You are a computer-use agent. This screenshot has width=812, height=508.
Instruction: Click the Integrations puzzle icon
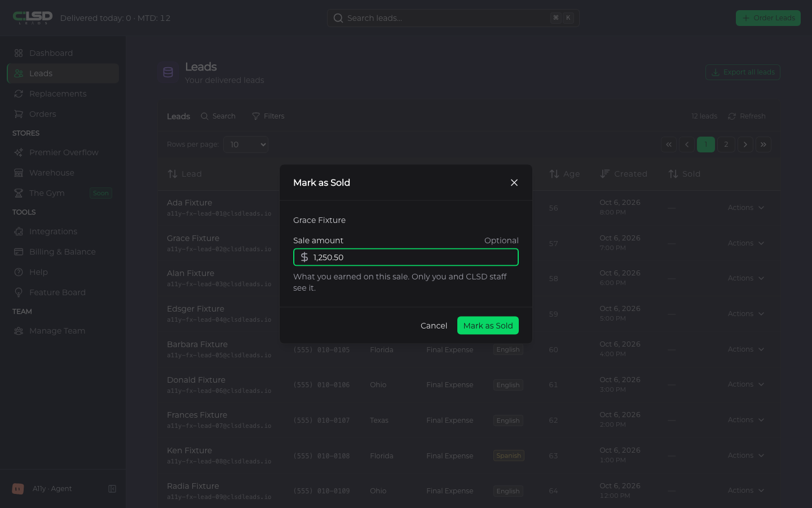coord(19,231)
